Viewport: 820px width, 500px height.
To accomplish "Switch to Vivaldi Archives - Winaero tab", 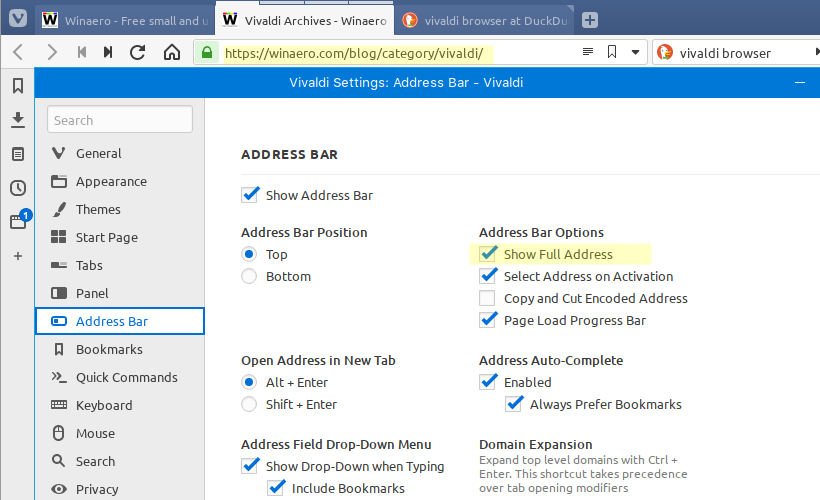I will [x=305, y=20].
